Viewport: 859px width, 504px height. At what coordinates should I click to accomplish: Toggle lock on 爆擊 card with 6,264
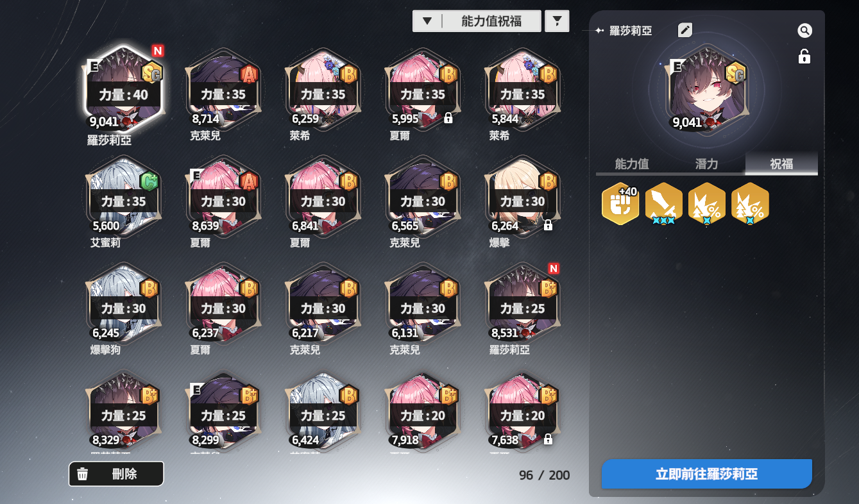pyautogui.click(x=548, y=225)
